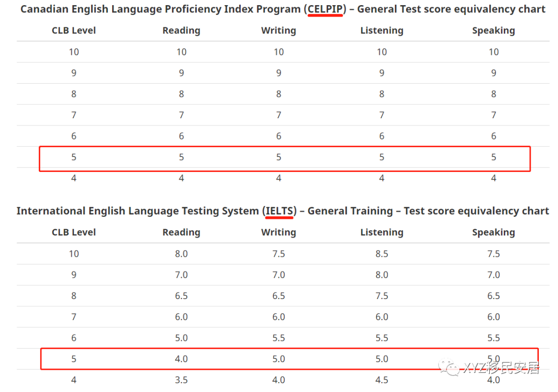Click IELTS Speaking 6.5 for CLB 8

tap(493, 295)
